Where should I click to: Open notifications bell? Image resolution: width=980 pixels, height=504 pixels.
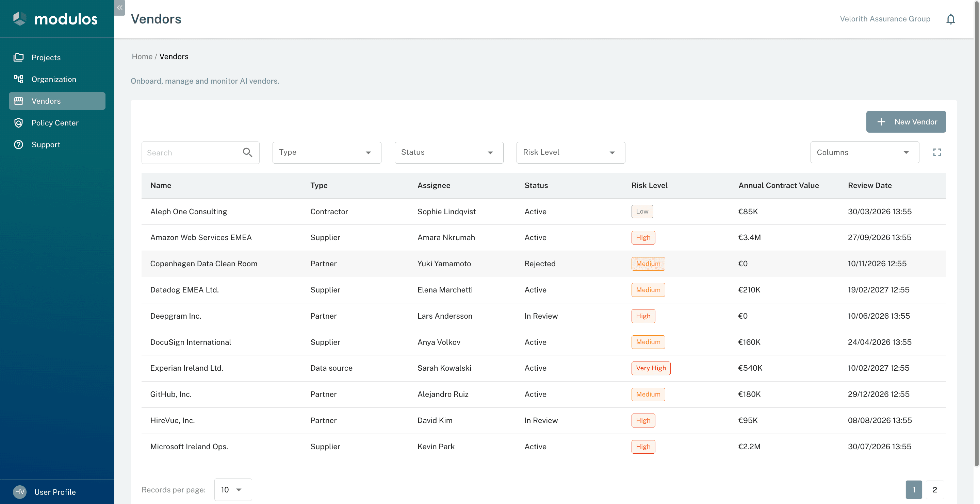click(x=950, y=19)
